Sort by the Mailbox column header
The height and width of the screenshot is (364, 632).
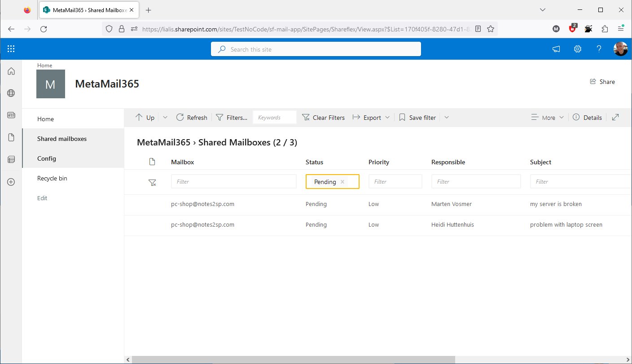pyautogui.click(x=183, y=162)
